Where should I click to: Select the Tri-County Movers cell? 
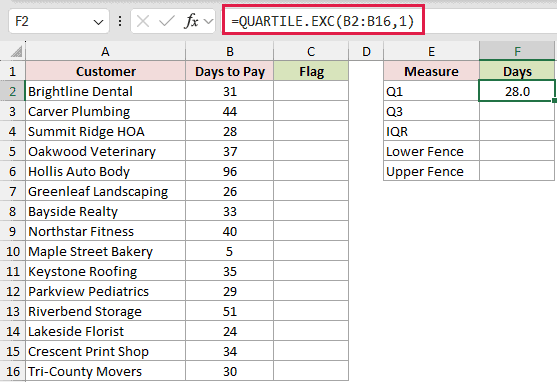click(106, 371)
